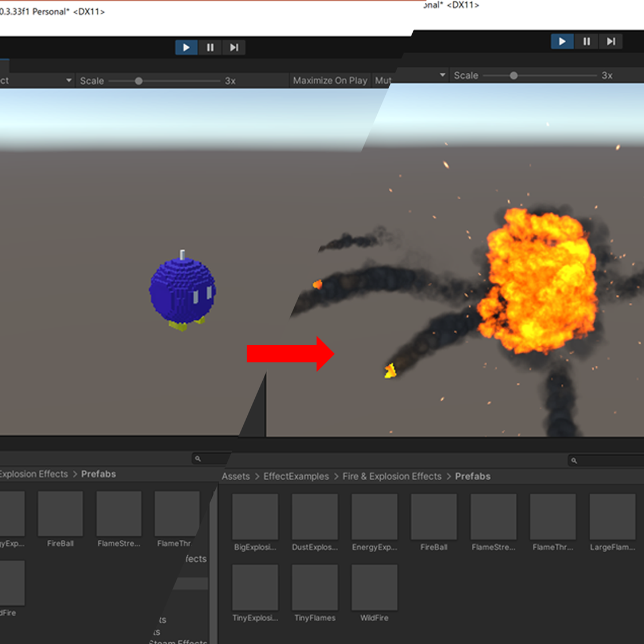Open EffectExamples in the right window breadcrumb
Image resolution: width=644 pixels, height=644 pixels.
pos(296,476)
